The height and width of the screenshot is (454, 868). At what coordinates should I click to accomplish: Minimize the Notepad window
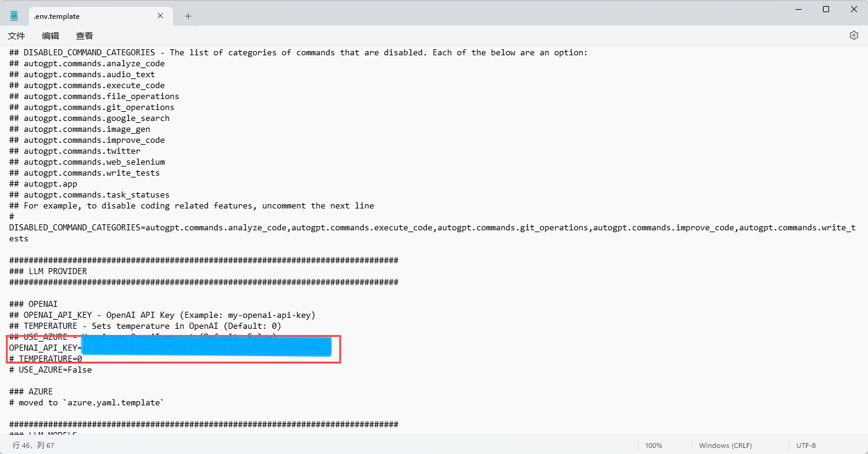(797, 9)
